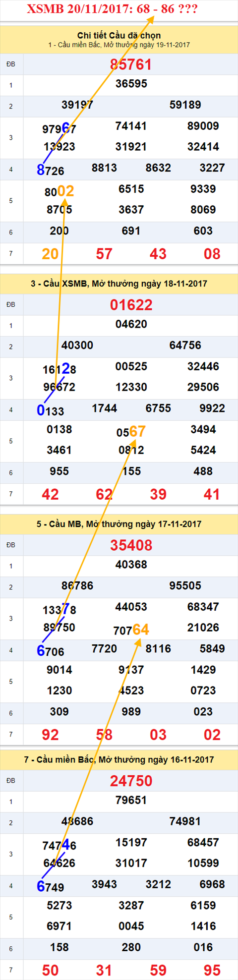
Task: Click third prize number 74141
Action: click(x=131, y=126)
